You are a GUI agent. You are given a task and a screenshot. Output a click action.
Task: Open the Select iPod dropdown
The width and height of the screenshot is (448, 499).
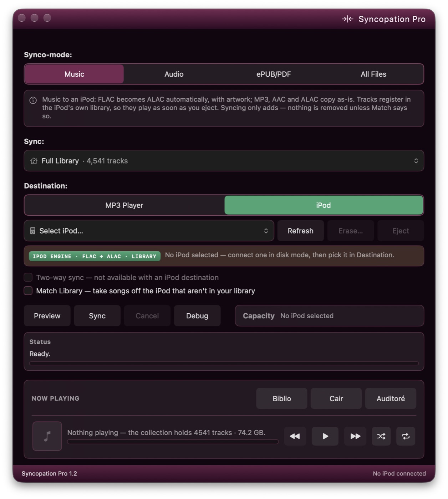[x=149, y=231]
